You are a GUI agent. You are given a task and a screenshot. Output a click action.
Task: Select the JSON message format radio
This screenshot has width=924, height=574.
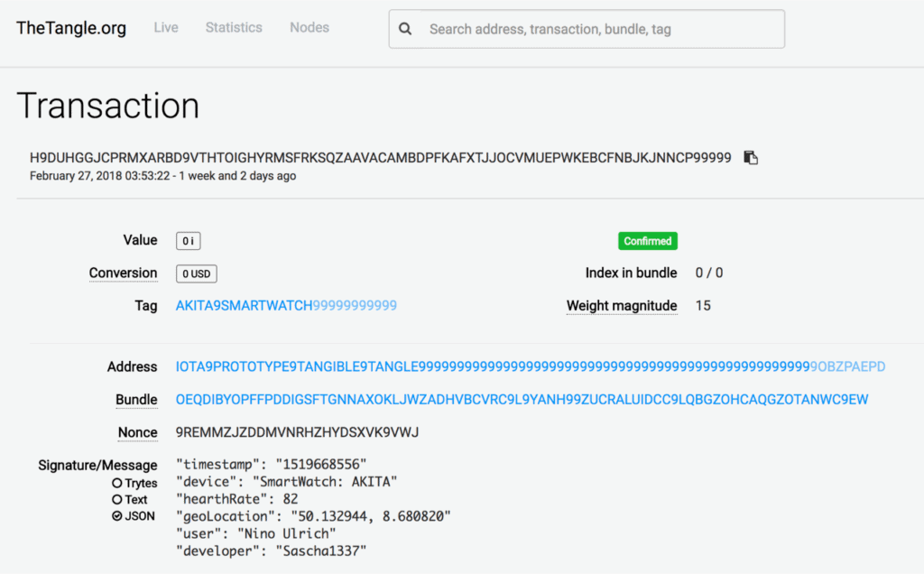pos(117,516)
